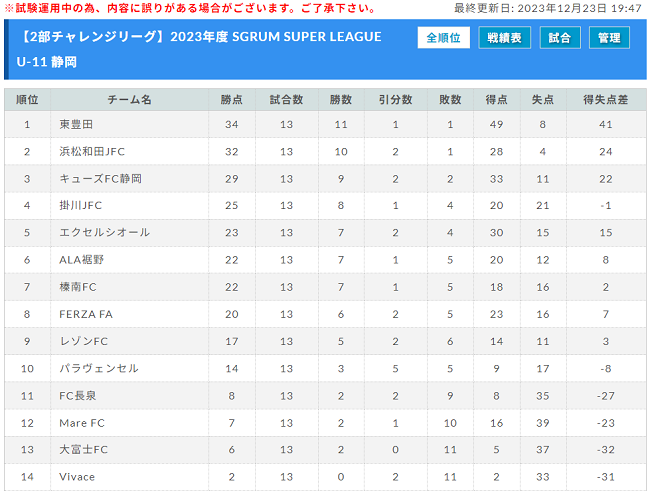Viewport: 650px width, 495px height.
Task: Click the エクセルシオール team name
Action: coord(104,233)
